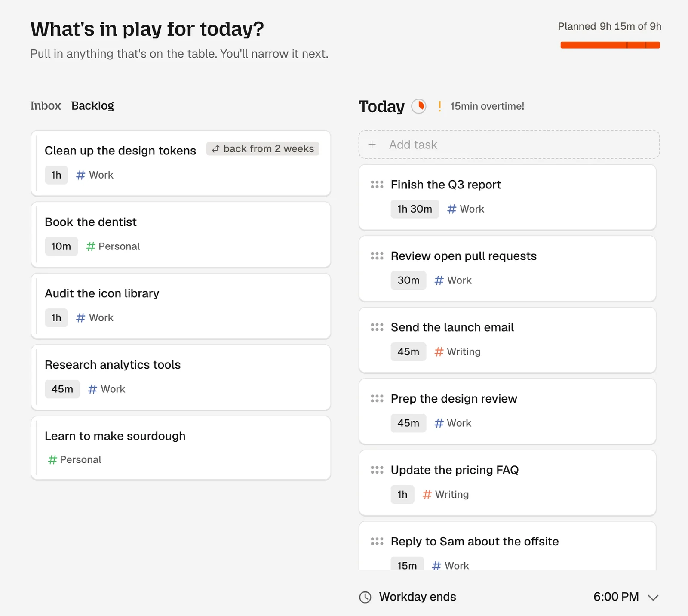
Task: Click the hash icon of Book the dentist's Personal tag
Action: click(x=91, y=246)
